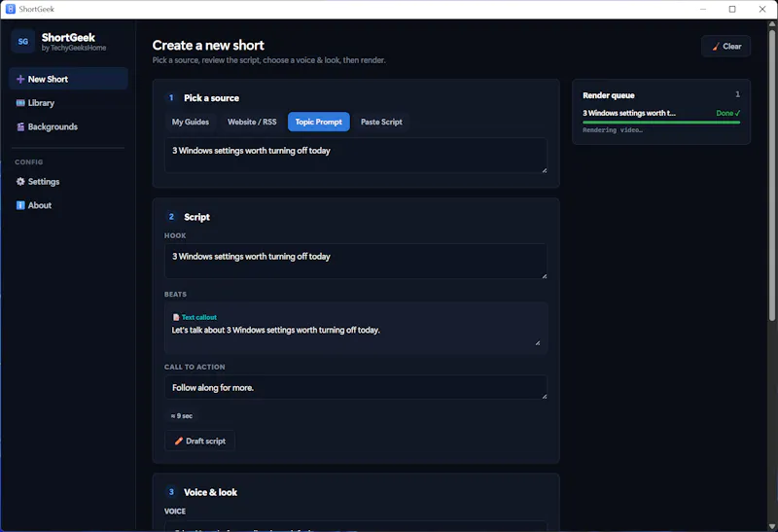Click the green render progress bar
778x532 pixels.
point(661,123)
